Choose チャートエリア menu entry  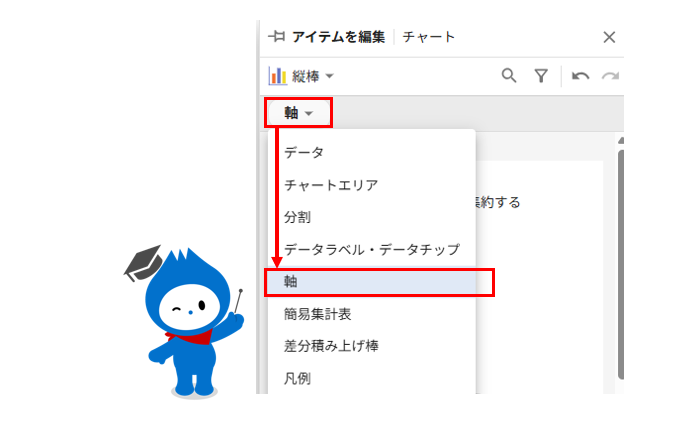tap(331, 185)
